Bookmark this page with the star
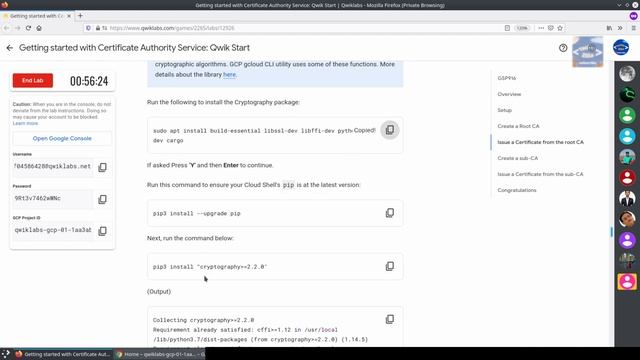Image resolution: width=640 pixels, height=360 pixels. point(560,28)
